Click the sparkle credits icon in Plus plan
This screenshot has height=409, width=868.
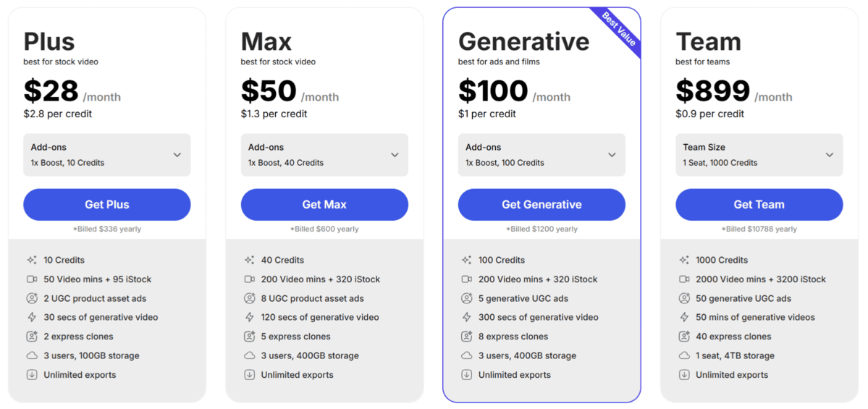click(x=32, y=260)
